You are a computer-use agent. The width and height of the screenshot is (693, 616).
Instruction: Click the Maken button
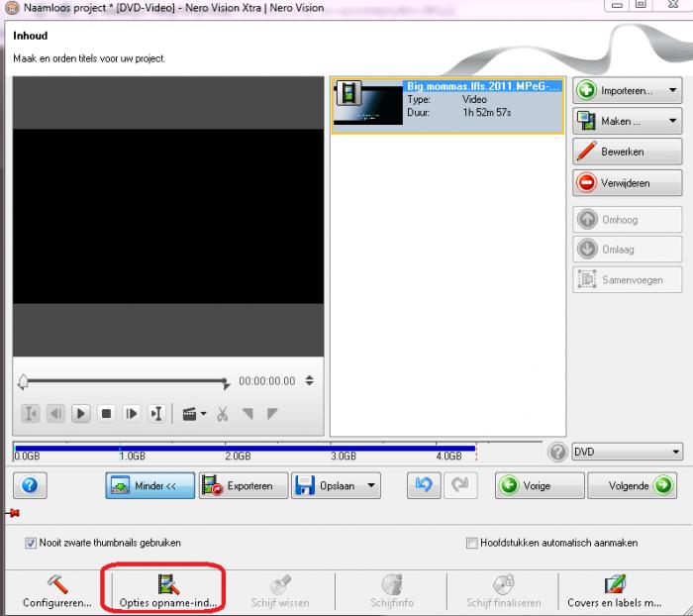pos(627,121)
